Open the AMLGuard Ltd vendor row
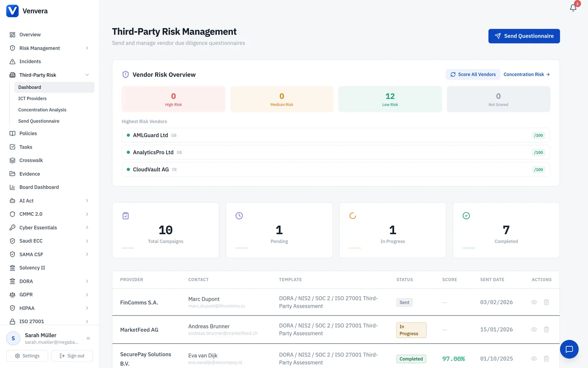Screen dimensions: 588x368 tap(336, 135)
